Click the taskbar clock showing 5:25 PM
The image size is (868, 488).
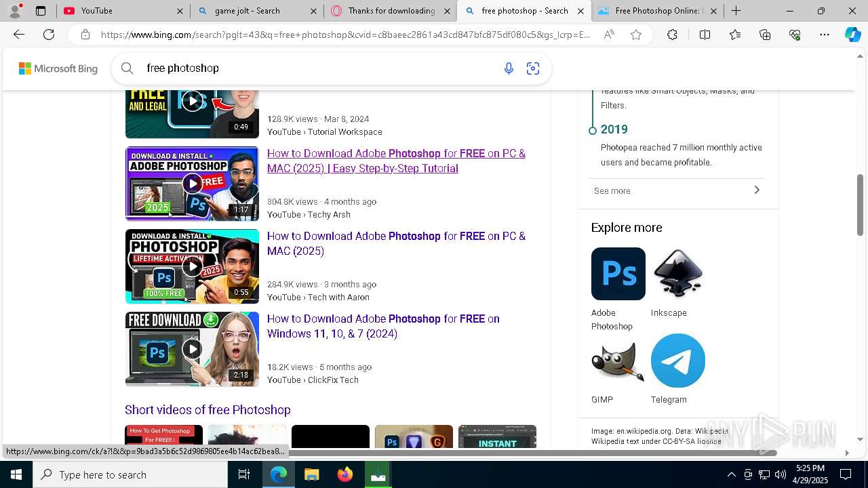(x=810, y=474)
